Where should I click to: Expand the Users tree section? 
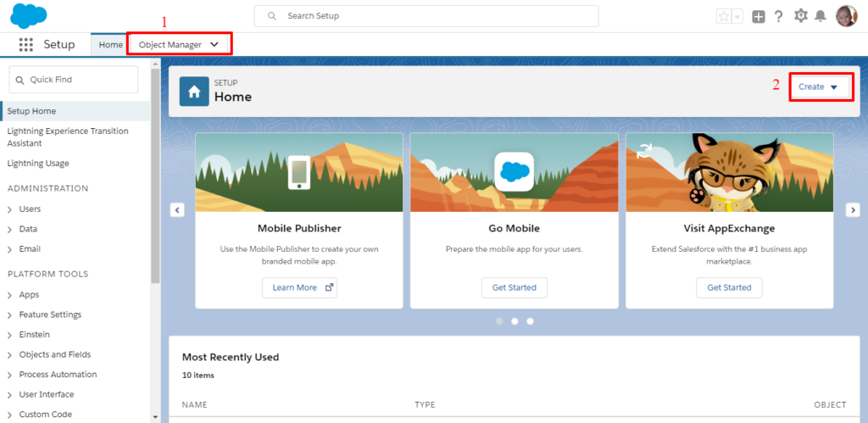pyautogui.click(x=10, y=209)
